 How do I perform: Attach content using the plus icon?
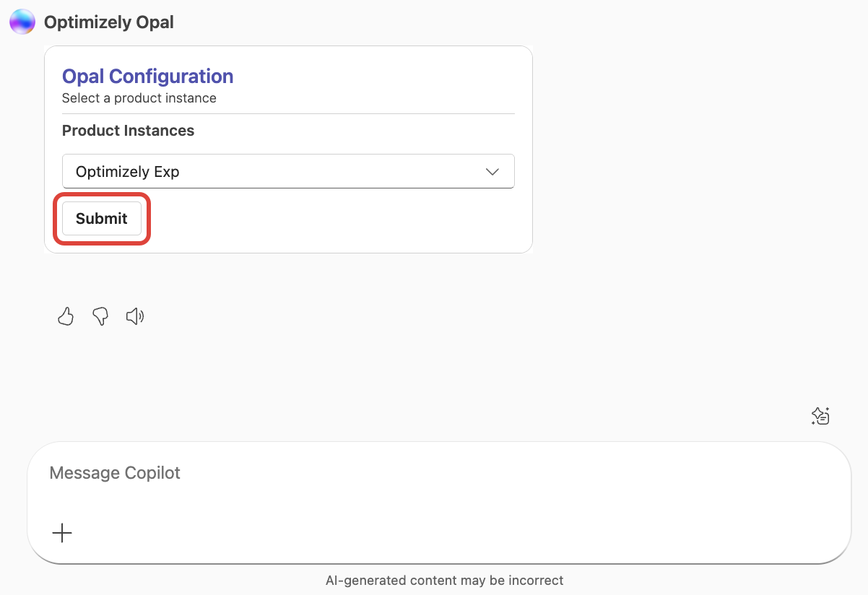[62, 533]
